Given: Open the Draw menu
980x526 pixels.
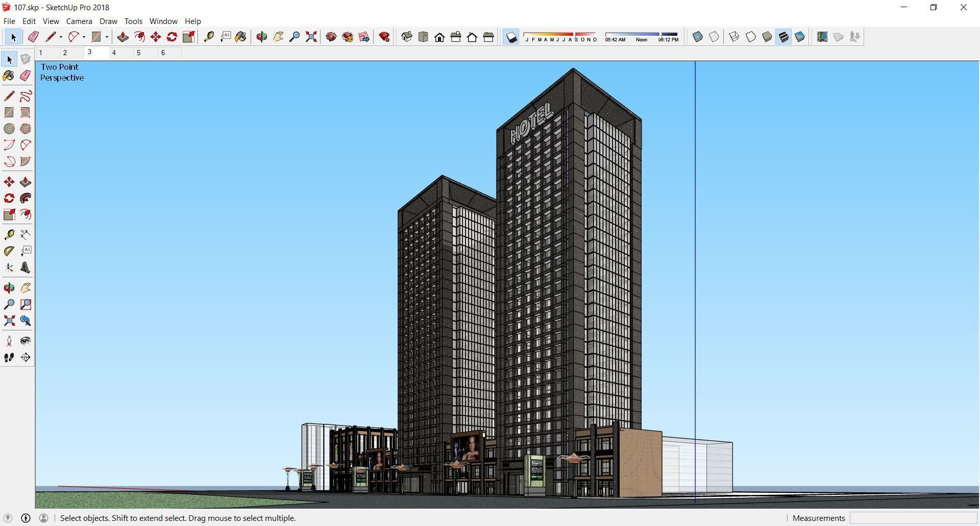Looking at the screenshot, I should pyautogui.click(x=108, y=21).
